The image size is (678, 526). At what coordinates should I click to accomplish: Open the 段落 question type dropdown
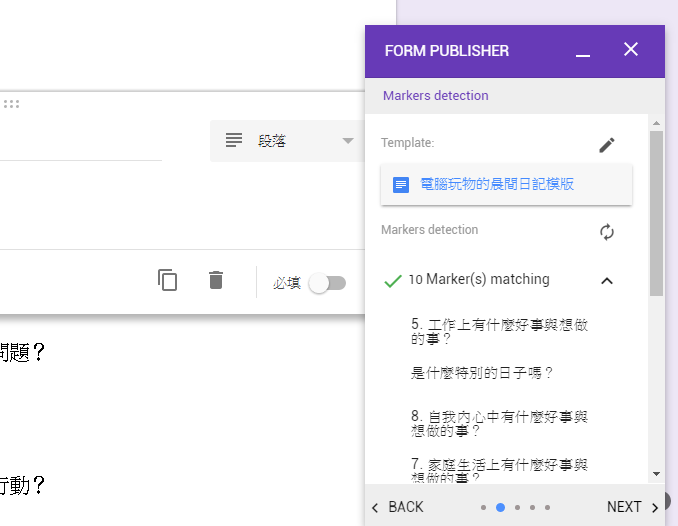click(288, 141)
